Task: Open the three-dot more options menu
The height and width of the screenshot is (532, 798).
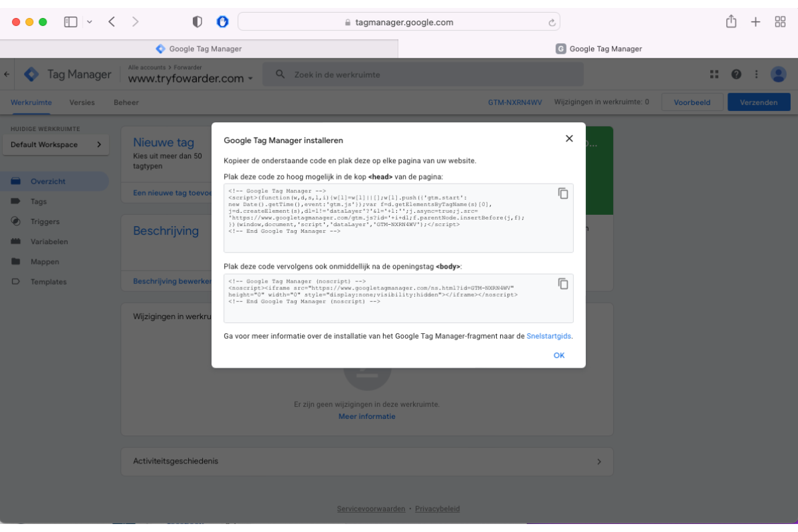Action: 756,74
